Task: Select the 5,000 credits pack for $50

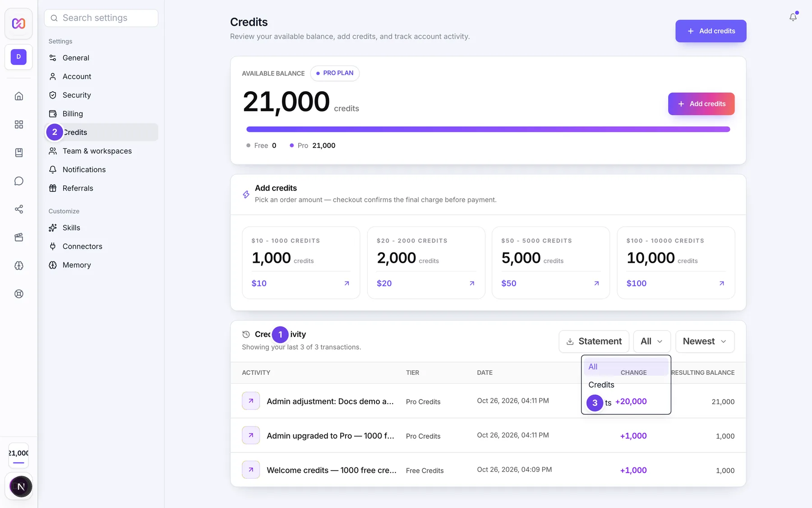Action: [x=551, y=263]
